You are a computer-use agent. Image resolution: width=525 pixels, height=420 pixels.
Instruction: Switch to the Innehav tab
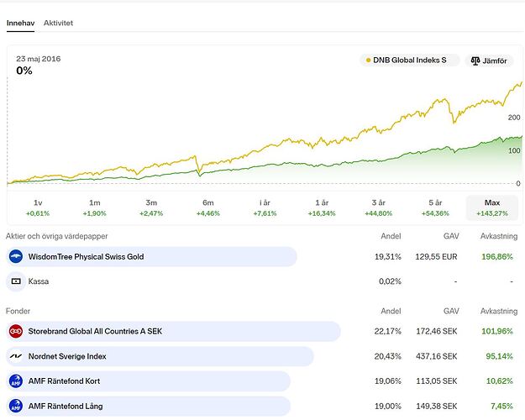(20, 23)
